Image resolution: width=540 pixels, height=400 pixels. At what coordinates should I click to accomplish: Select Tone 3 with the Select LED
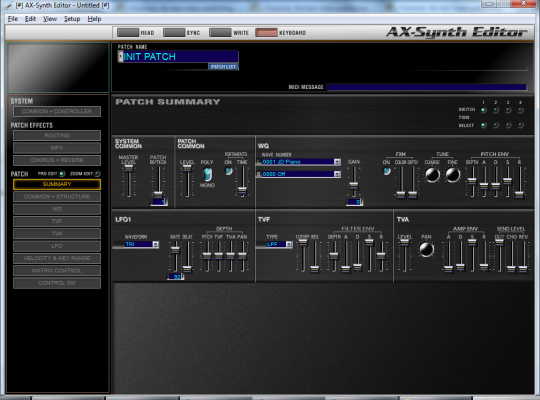[508, 125]
